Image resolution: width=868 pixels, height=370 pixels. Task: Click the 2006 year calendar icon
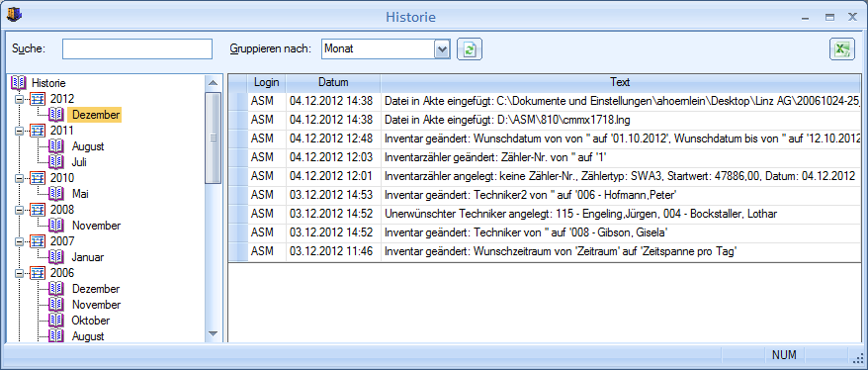click(x=38, y=273)
